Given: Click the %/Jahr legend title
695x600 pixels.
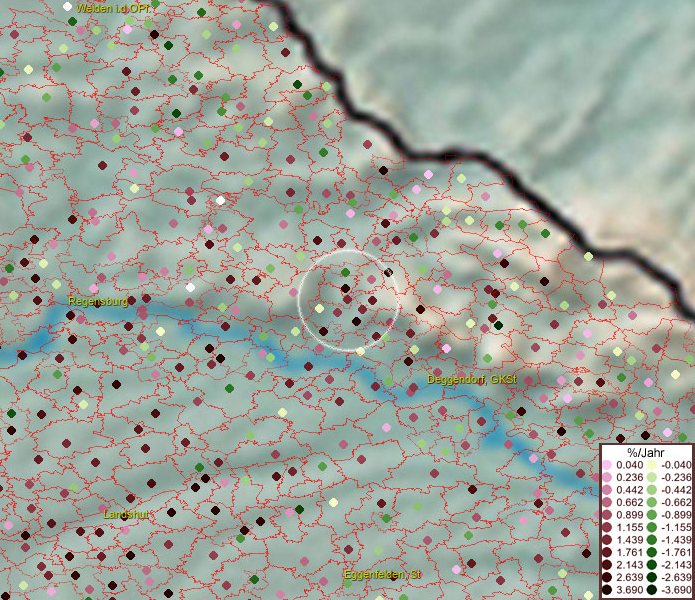Looking at the screenshot, I should pos(645,453).
